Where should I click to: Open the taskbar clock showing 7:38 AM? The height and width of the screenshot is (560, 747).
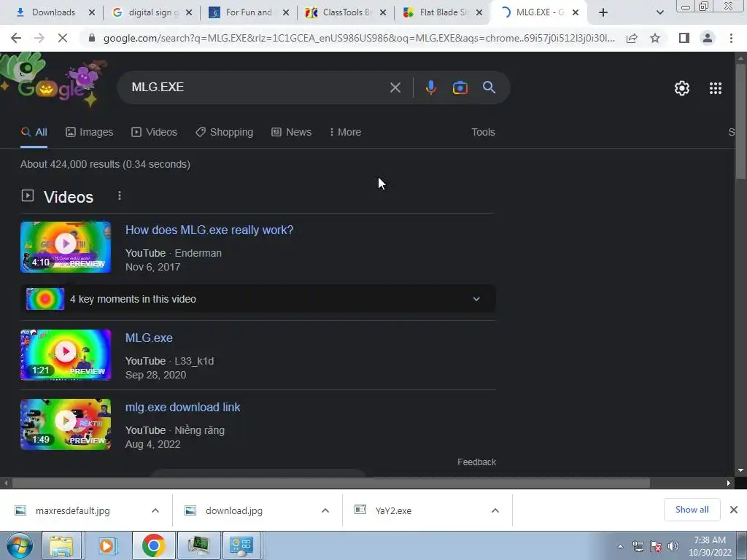710,546
